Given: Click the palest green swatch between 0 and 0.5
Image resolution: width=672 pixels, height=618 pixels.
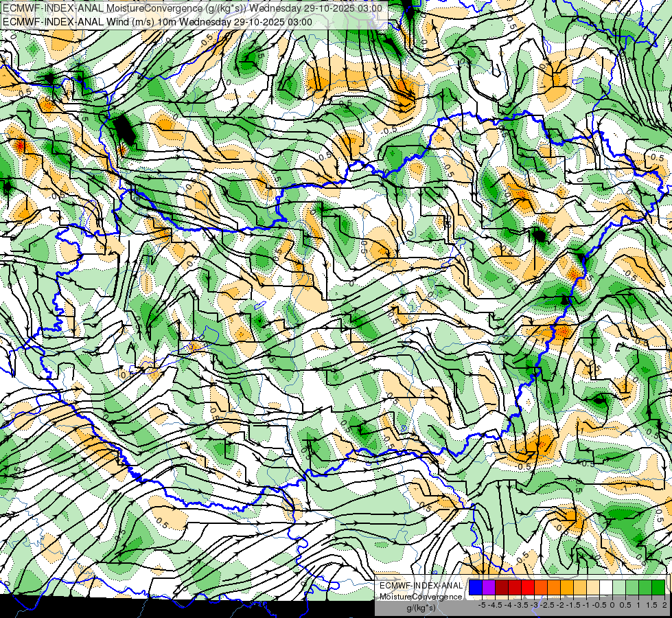Looking at the screenshot, I should coord(619,588).
